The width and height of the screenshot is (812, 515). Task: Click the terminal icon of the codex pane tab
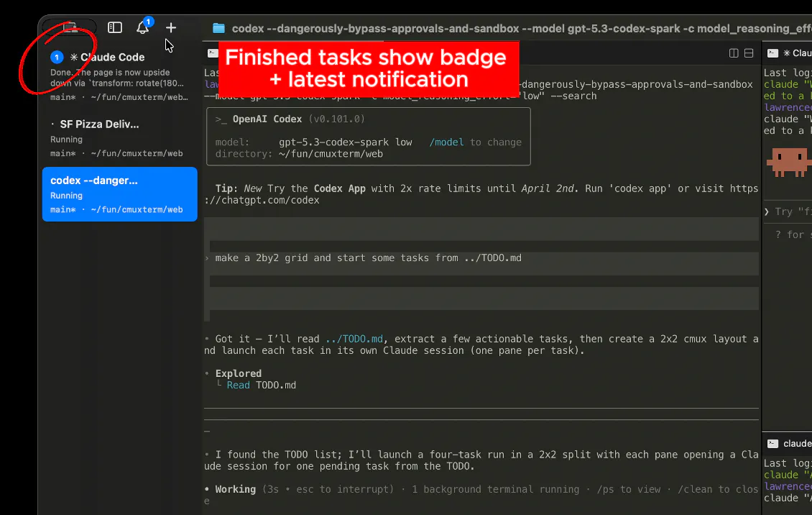pyautogui.click(x=212, y=53)
